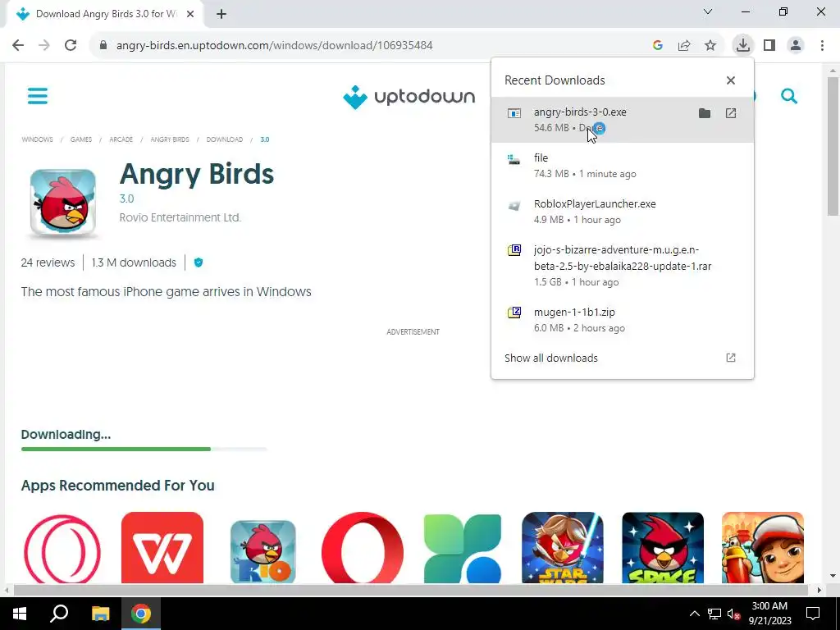Select the Download Angry Birds 3.0 tab
This screenshot has width=840, height=630.
click(x=104, y=14)
